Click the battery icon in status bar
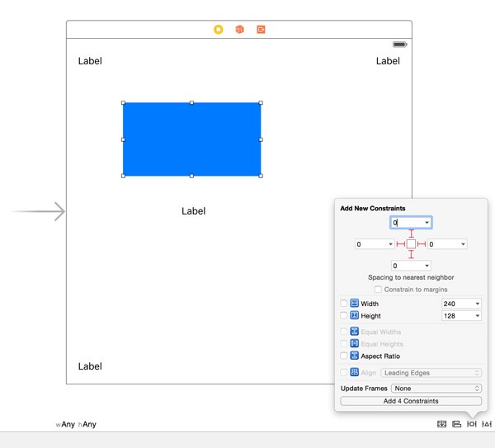Image resolution: width=495 pixels, height=448 pixels. (x=399, y=45)
